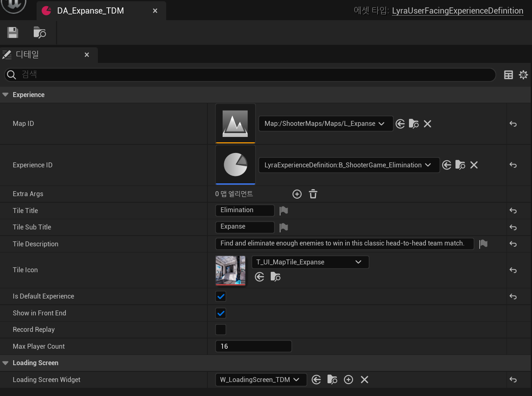Click the Tile Icon texture thumbnail
This screenshot has width=532, height=396.
(x=230, y=270)
